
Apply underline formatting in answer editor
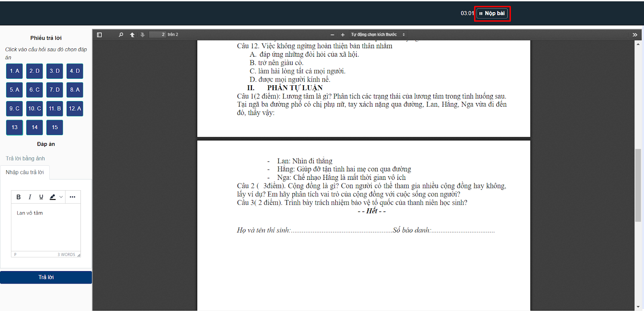(41, 197)
